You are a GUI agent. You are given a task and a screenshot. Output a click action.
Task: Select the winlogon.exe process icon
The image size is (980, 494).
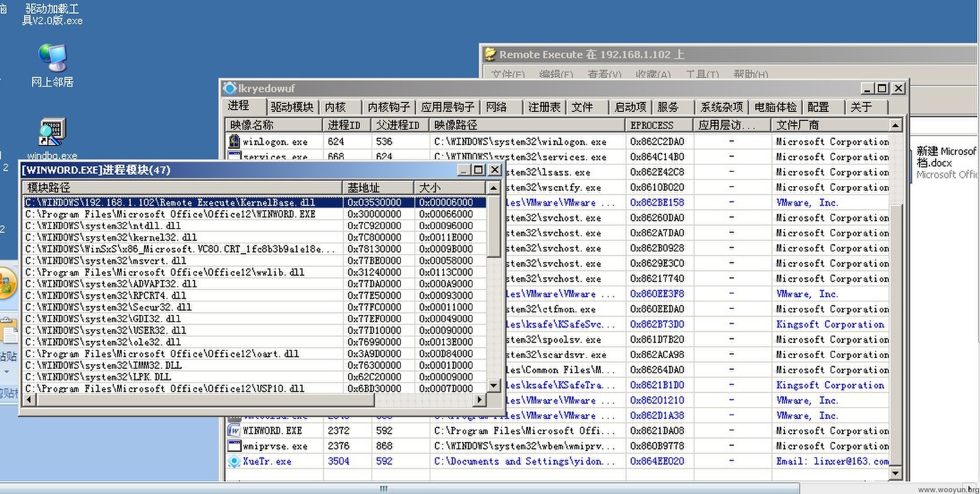[x=234, y=141]
